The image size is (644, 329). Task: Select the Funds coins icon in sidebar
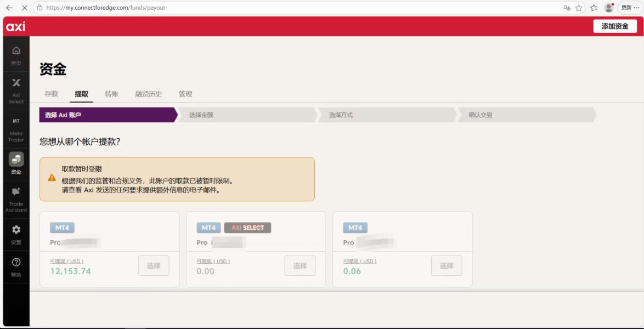[x=16, y=159]
